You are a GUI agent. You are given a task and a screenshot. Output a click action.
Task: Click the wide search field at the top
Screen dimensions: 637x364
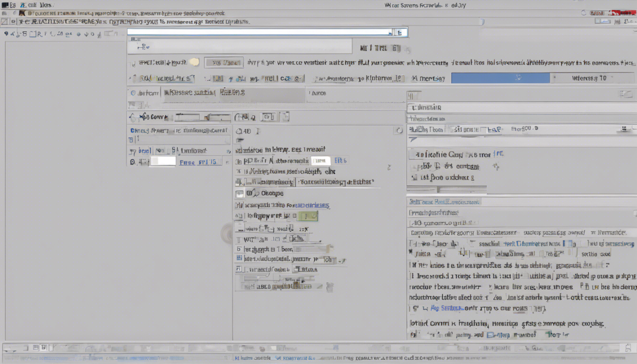[x=259, y=32]
